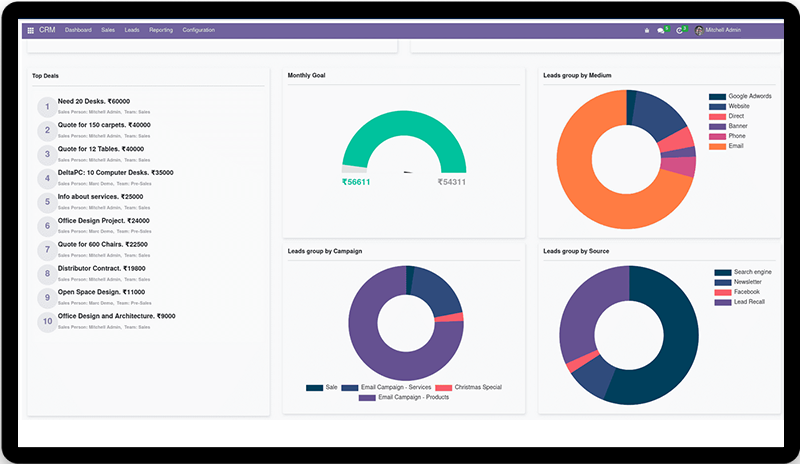This screenshot has width=800, height=464.
Task: Open the activities clock icon
Action: [679, 30]
